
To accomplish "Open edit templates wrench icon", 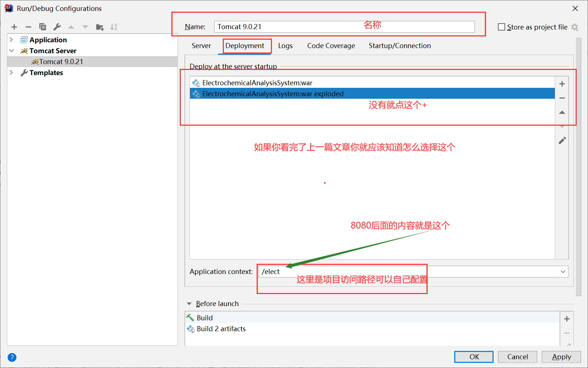I will pyautogui.click(x=57, y=27).
